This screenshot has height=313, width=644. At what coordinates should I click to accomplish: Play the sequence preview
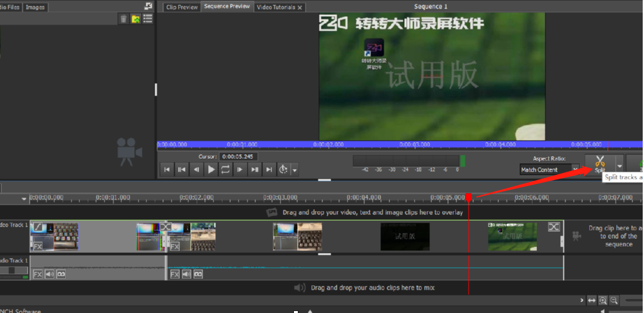tap(211, 169)
